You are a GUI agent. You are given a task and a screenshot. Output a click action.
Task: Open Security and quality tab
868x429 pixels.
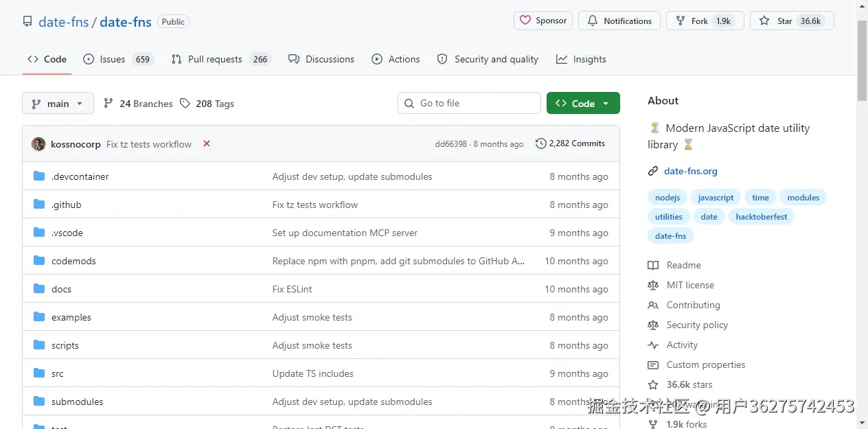488,59
